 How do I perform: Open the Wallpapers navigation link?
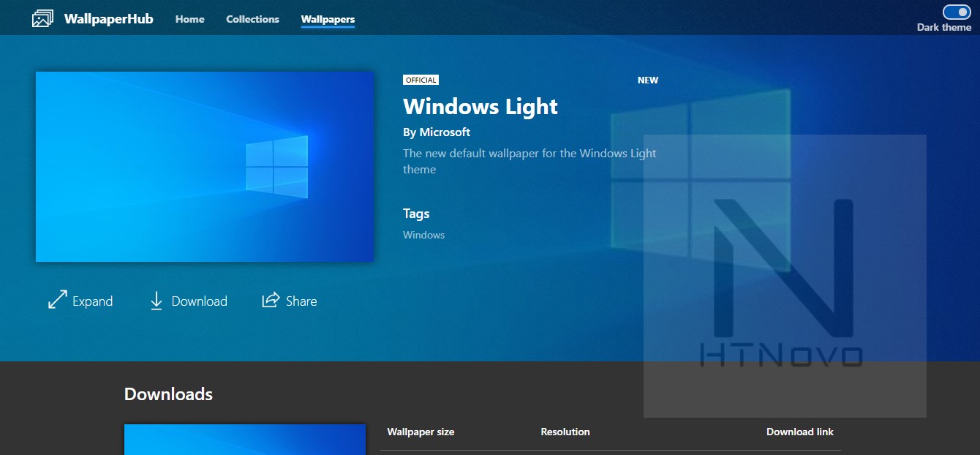click(x=328, y=19)
